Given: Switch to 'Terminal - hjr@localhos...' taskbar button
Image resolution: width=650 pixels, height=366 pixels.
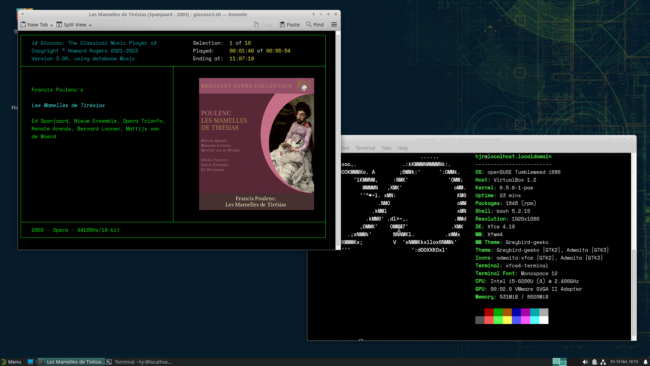Looking at the screenshot, I should coord(139,362).
